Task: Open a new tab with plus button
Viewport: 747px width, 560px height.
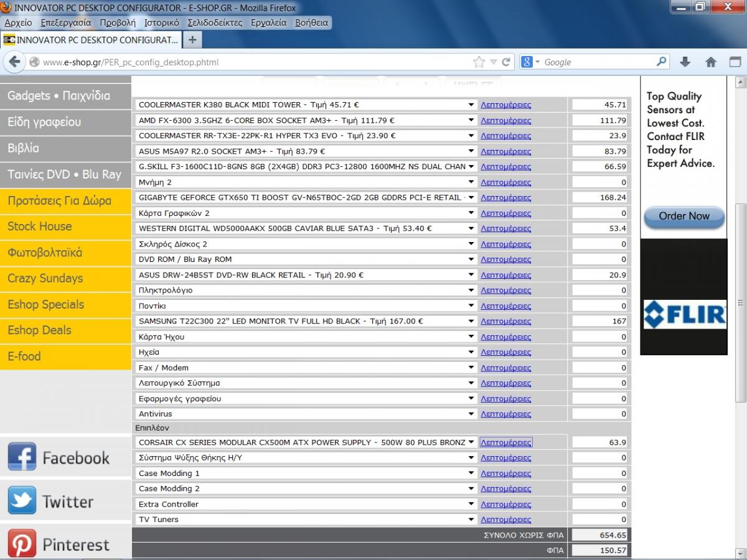Action: click(x=192, y=40)
